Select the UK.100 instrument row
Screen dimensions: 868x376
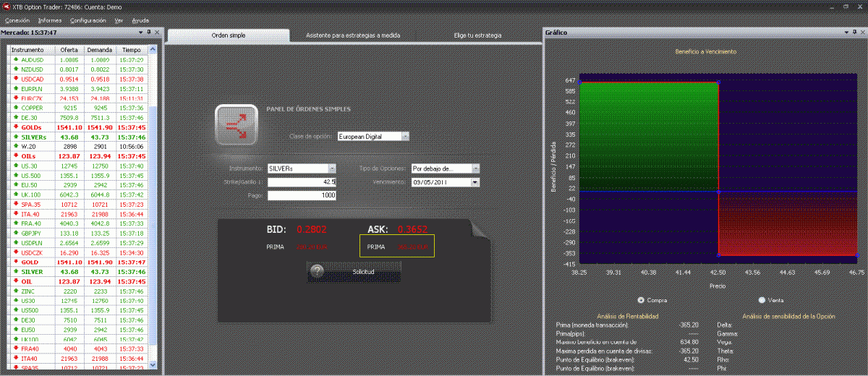(78, 195)
